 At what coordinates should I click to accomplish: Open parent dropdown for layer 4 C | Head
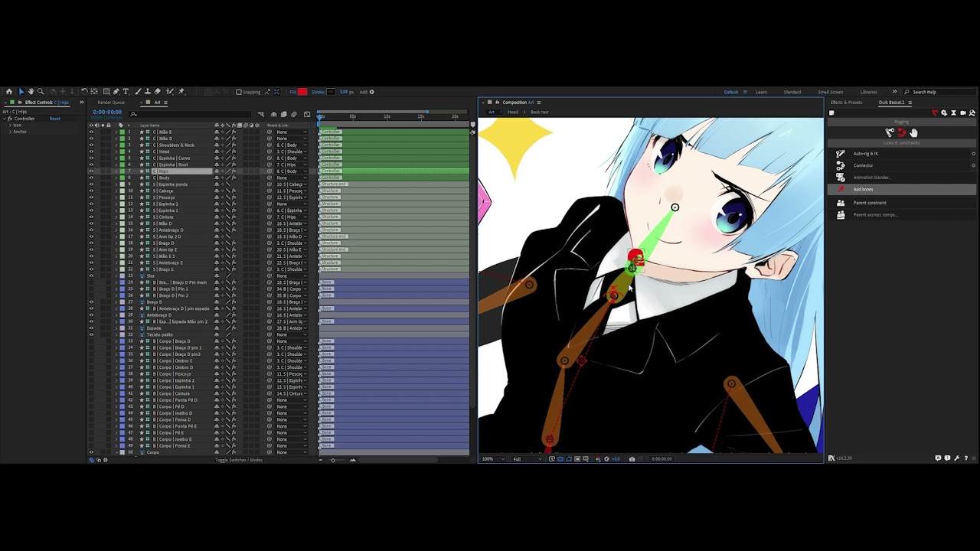click(292, 152)
